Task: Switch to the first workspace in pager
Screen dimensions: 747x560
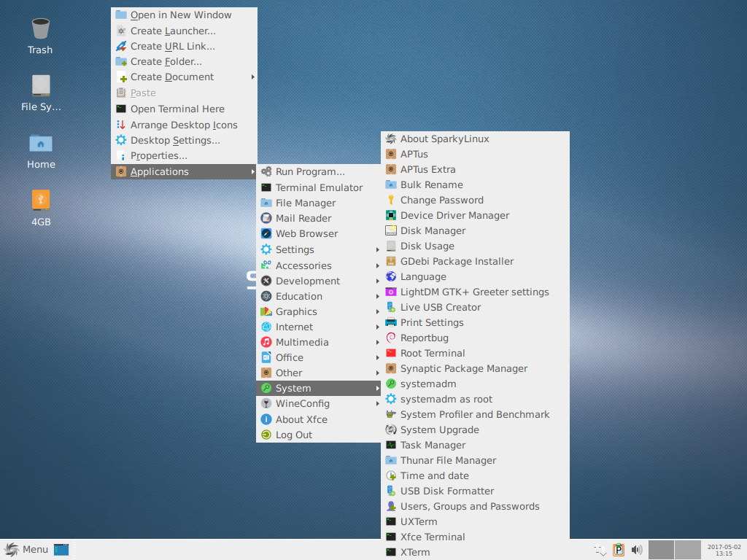Action: click(661, 550)
